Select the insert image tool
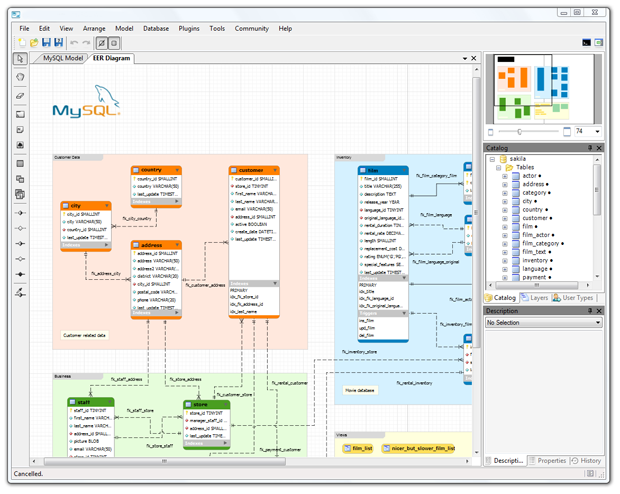 pyautogui.click(x=20, y=145)
